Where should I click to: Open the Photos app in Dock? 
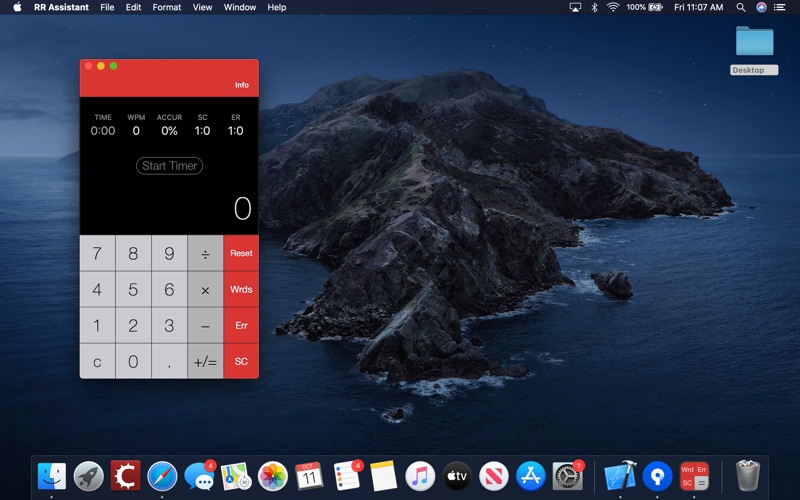click(272, 476)
